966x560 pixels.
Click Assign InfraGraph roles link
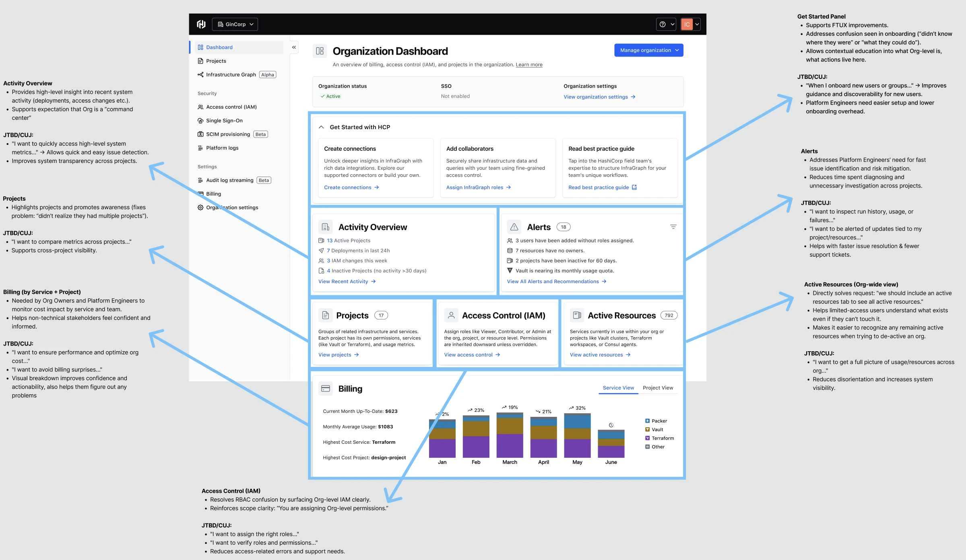coord(479,187)
